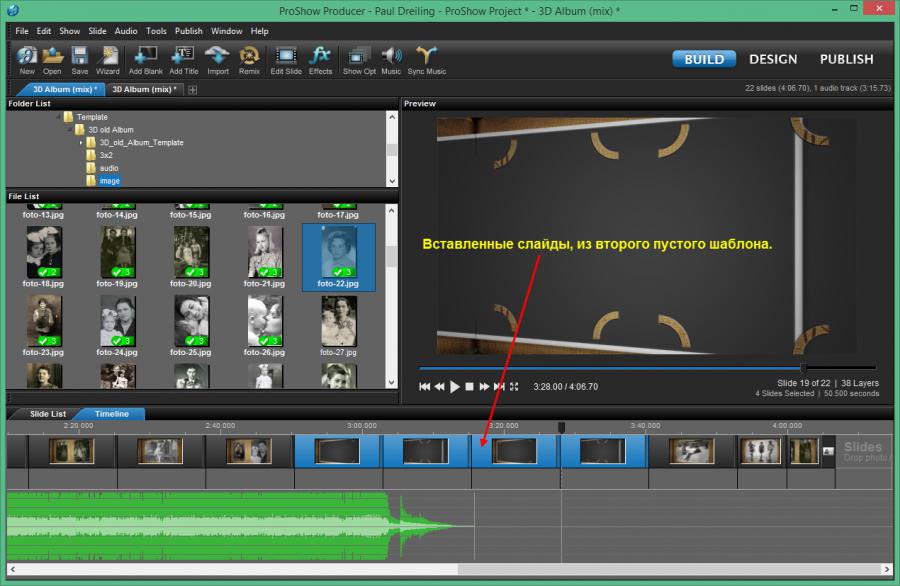Play the slideshow preview
The width and height of the screenshot is (900, 586).
[x=455, y=387]
